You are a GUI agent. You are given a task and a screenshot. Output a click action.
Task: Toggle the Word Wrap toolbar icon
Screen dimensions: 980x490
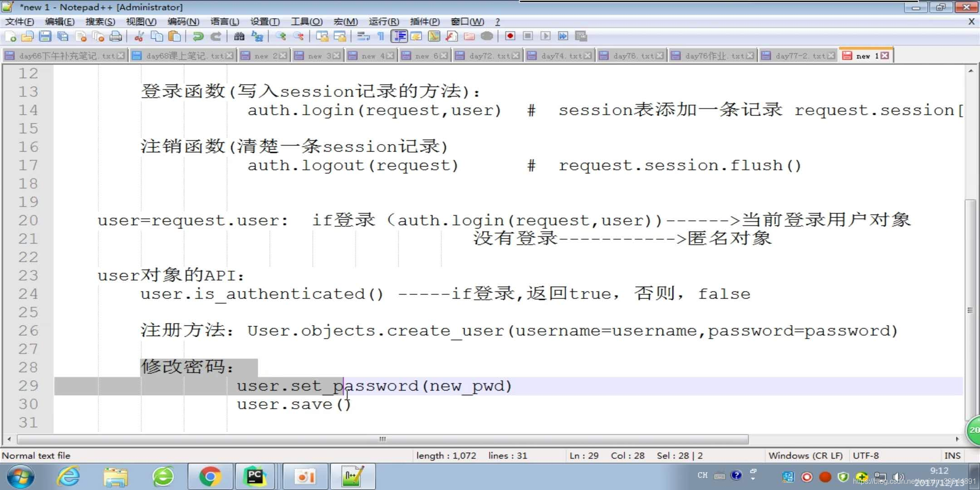(x=363, y=36)
